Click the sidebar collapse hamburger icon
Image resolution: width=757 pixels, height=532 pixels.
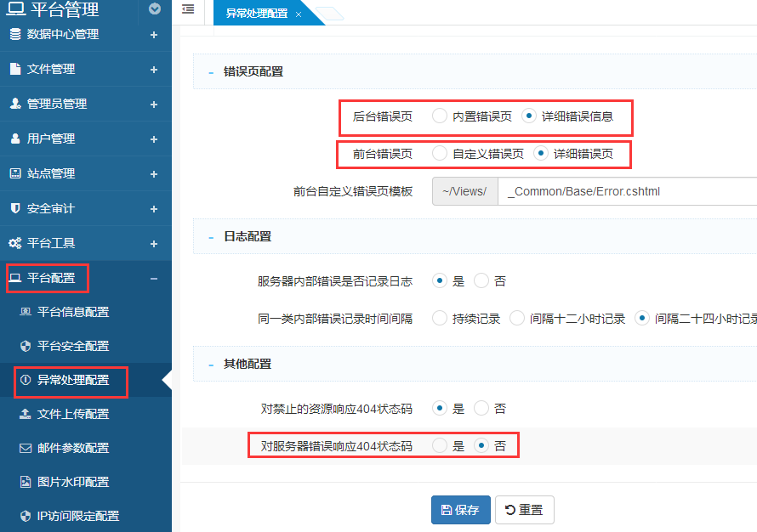[188, 9]
